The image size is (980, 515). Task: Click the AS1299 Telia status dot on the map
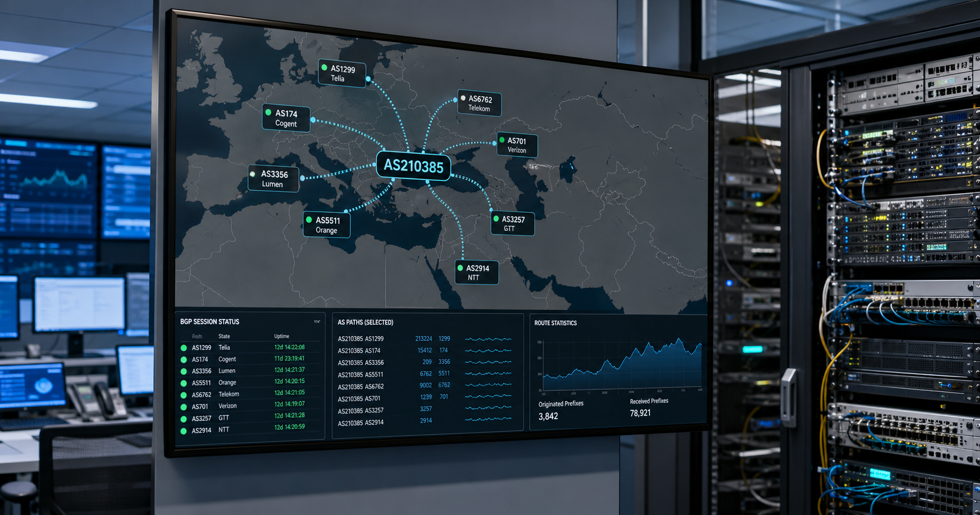[324, 67]
